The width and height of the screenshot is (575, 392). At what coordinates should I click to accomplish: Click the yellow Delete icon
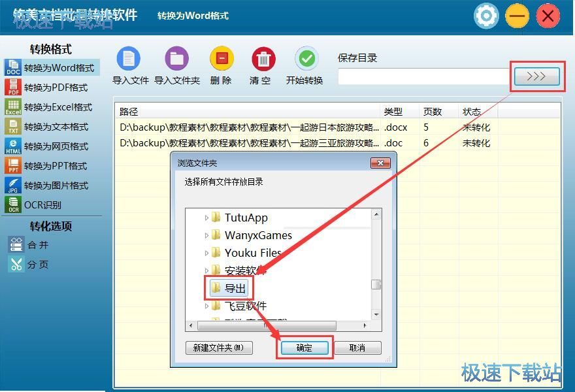(x=222, y=58)
